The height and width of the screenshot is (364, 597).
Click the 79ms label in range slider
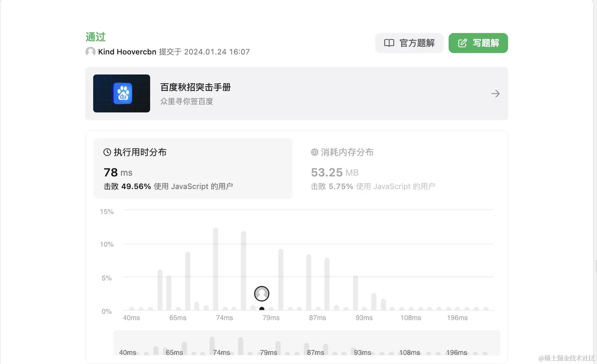[269, 352]
